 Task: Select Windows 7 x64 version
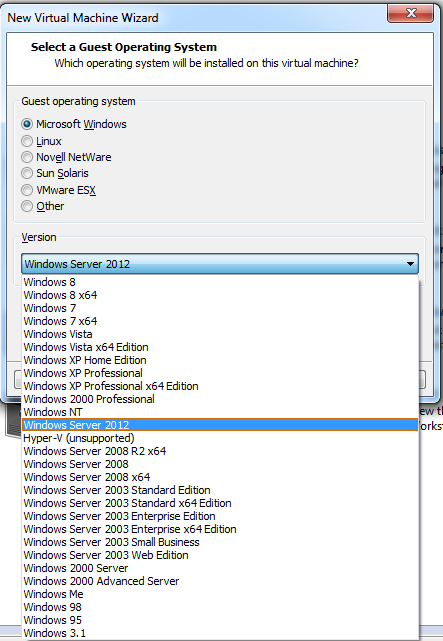click(x=220, y=321)
